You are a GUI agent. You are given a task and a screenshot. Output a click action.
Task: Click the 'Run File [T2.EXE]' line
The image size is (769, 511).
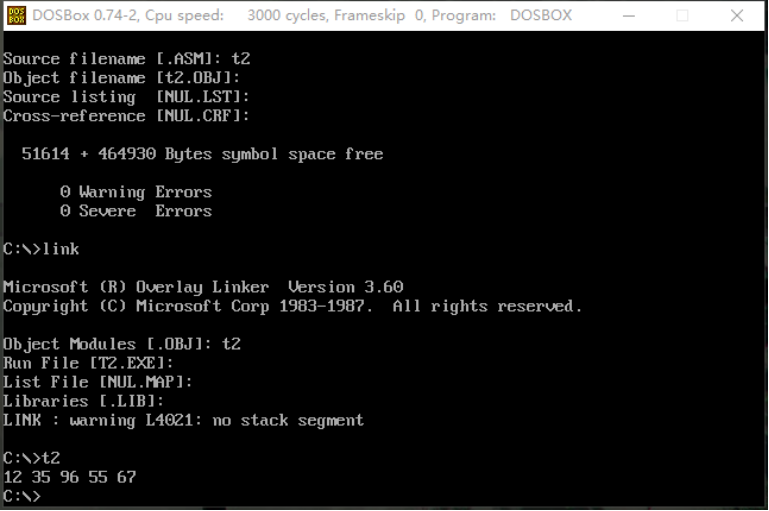pos(88,363)
